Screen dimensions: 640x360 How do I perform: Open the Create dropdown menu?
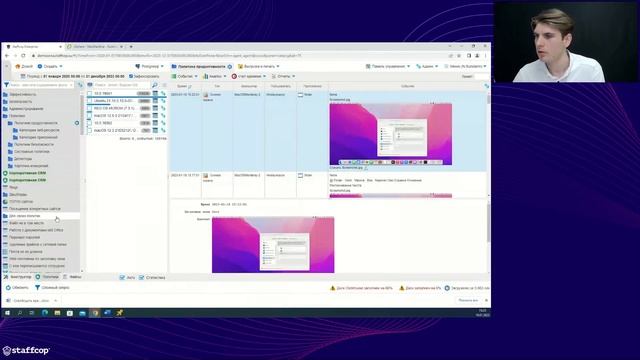pos(50,66)
